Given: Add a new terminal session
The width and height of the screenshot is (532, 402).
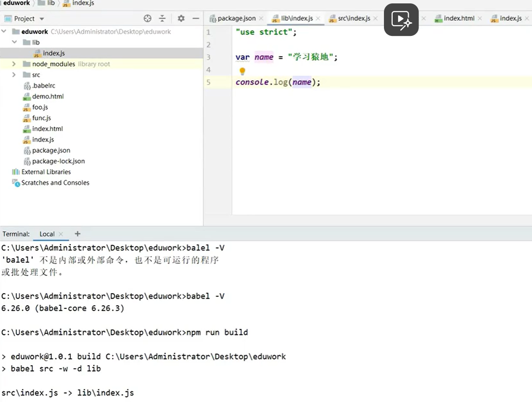Looking at the screenshot, I should point(77,234).
